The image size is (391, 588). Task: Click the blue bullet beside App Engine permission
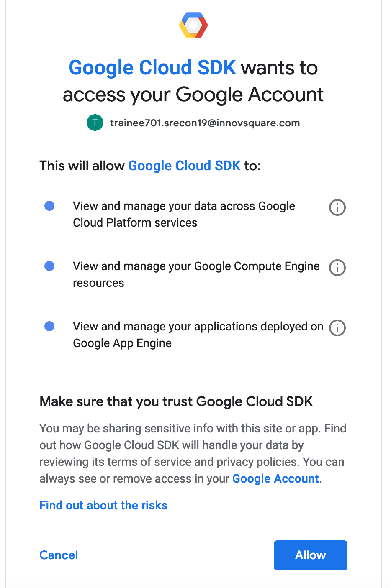49,326
